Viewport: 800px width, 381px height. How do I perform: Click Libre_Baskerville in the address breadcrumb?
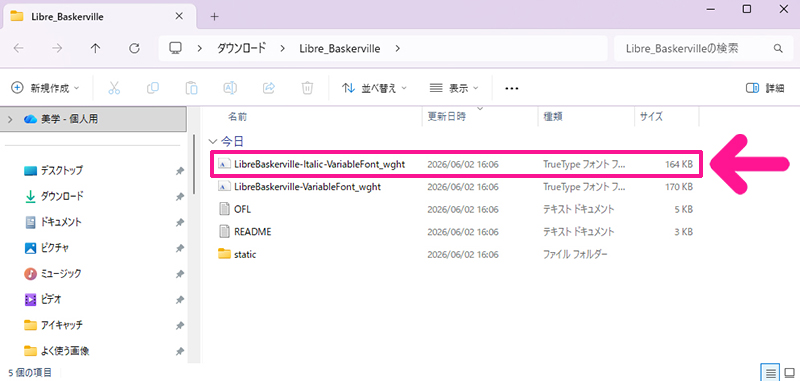pyautogui.click(x=339, y=48)
